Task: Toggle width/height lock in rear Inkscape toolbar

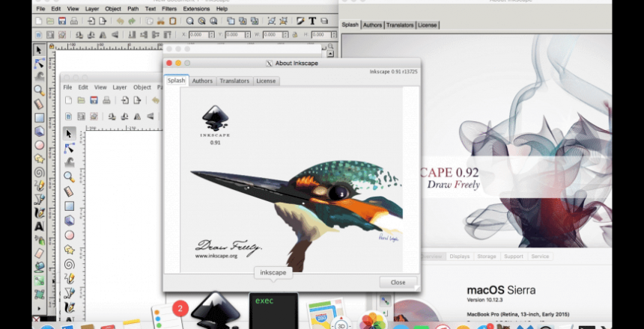Action: (x=295, y=35)
